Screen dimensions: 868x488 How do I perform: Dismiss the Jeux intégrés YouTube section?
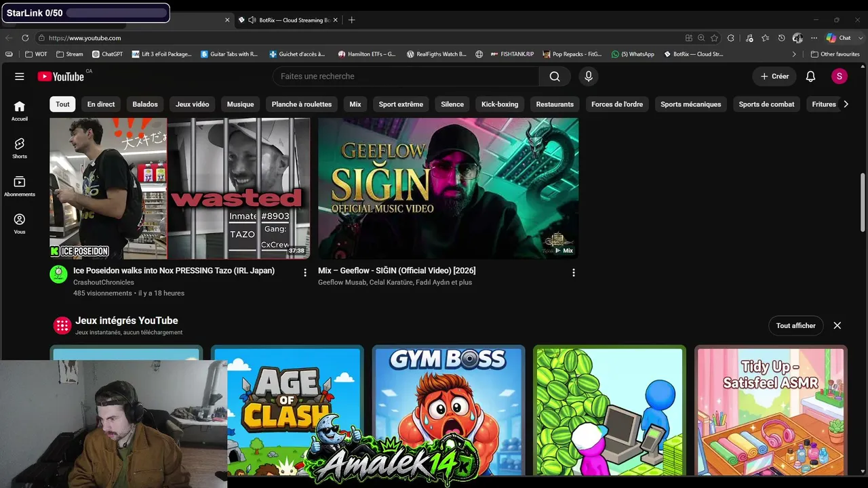tap(837, 325)
